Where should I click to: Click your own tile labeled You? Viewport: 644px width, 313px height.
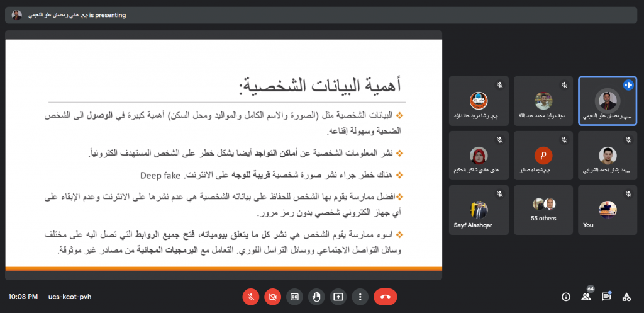coord(607,210)
